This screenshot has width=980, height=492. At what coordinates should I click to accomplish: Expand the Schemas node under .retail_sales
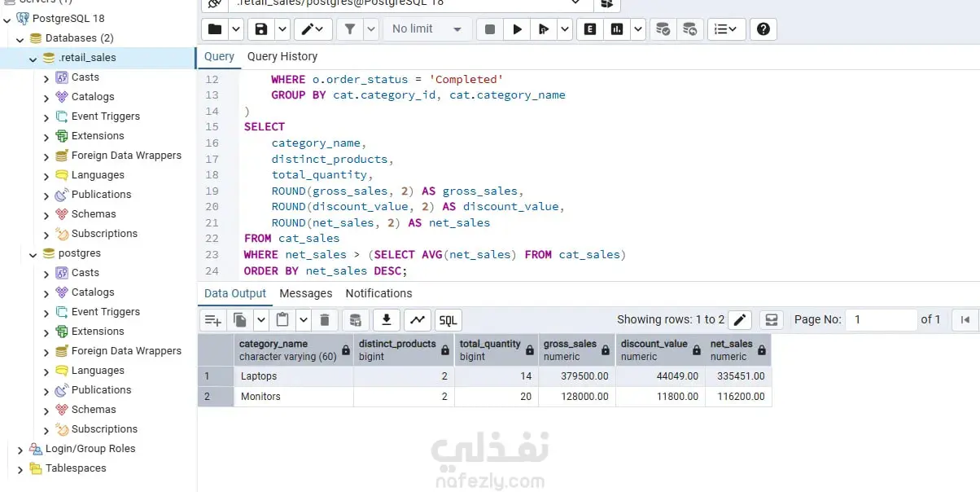tap(46, 215)
